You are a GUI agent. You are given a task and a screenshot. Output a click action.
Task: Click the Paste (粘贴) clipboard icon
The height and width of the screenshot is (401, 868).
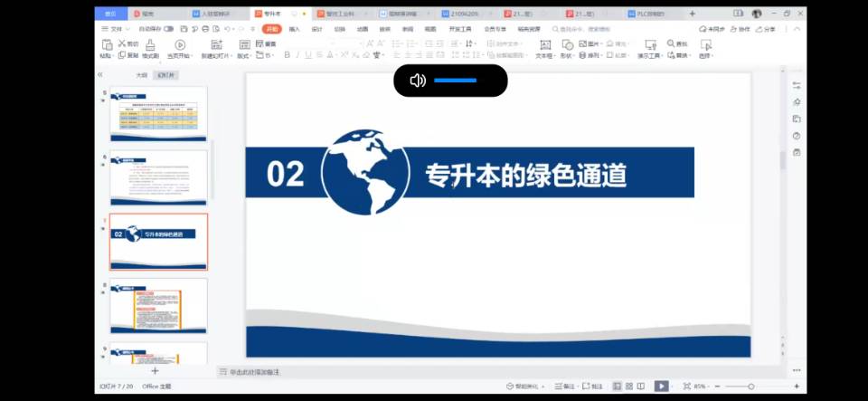(106, 44)
